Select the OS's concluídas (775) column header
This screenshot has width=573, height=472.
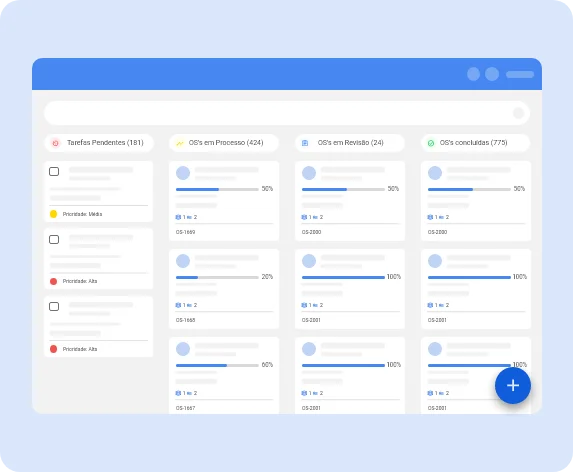click(x=475, y=143)
